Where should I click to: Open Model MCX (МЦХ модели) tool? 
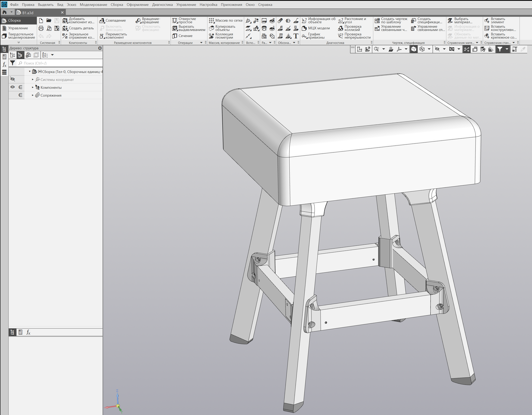point(316,28)
